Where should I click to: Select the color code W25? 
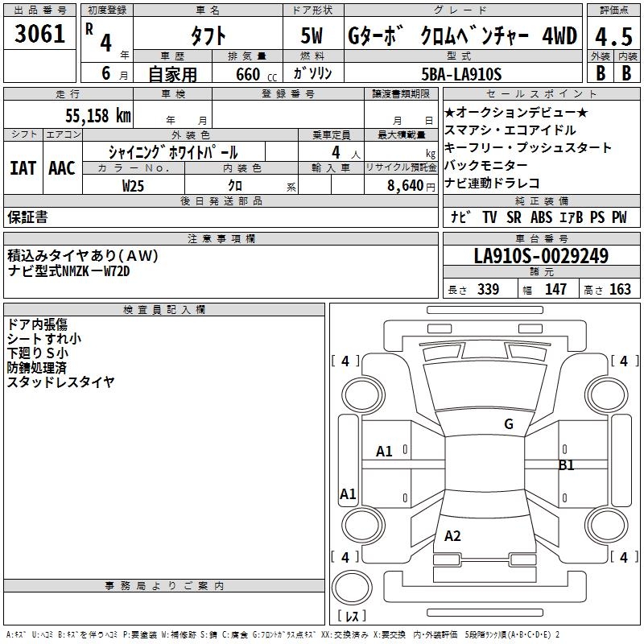[134, 185]
